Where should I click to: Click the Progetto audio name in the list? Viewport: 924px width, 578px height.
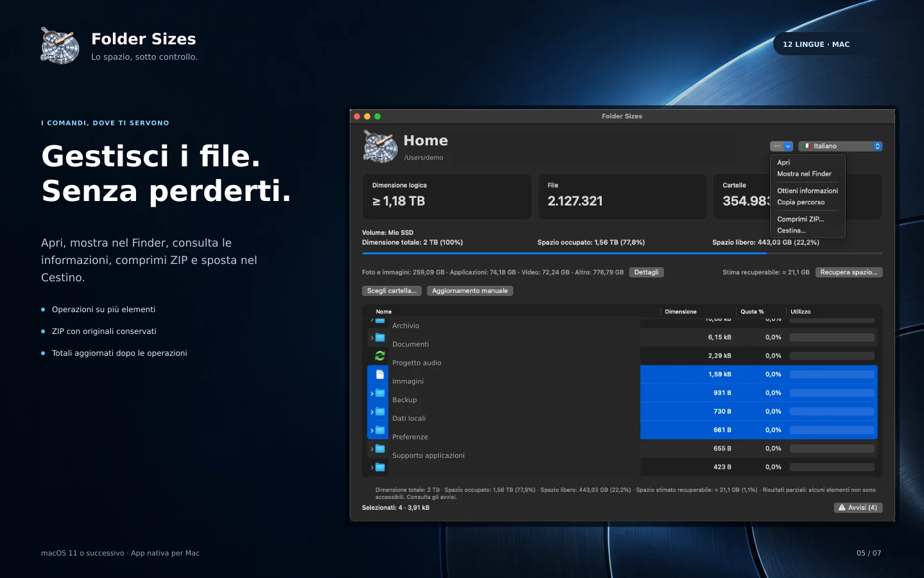(x=416, y=363)
